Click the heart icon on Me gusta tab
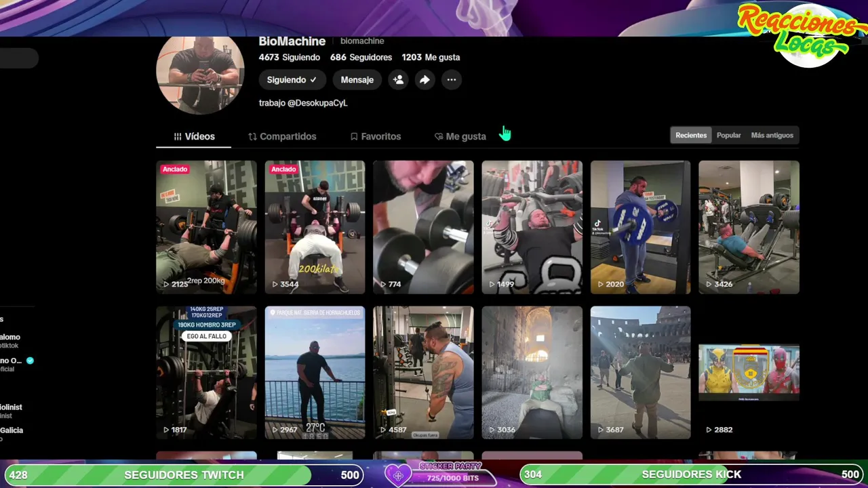Viewport: 868px width, 488px height. (x=439, y=136)
